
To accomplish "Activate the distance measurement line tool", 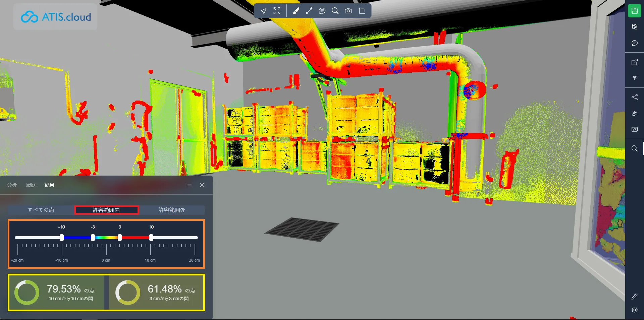I will click(x=309, y=11).
